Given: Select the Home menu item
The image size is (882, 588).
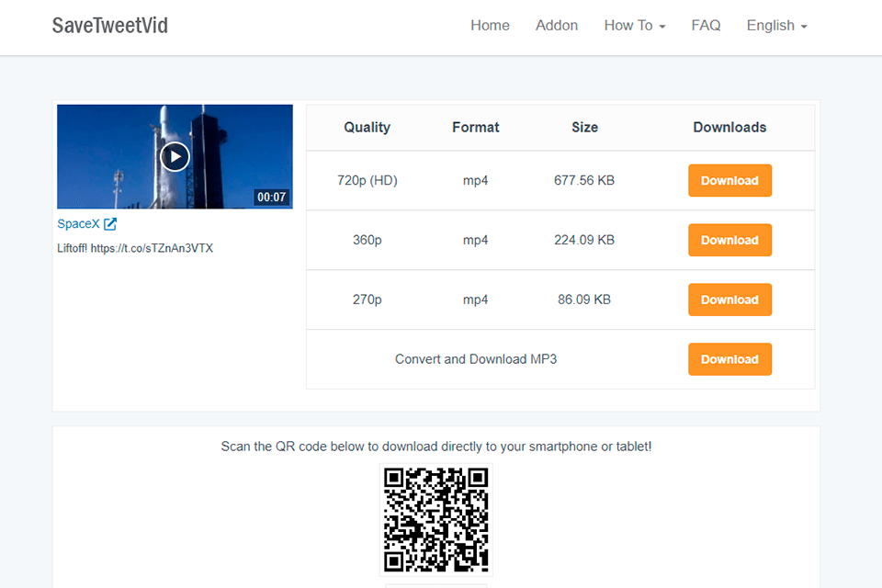Looking at the screenshot, I should click(x=490, y=25).
